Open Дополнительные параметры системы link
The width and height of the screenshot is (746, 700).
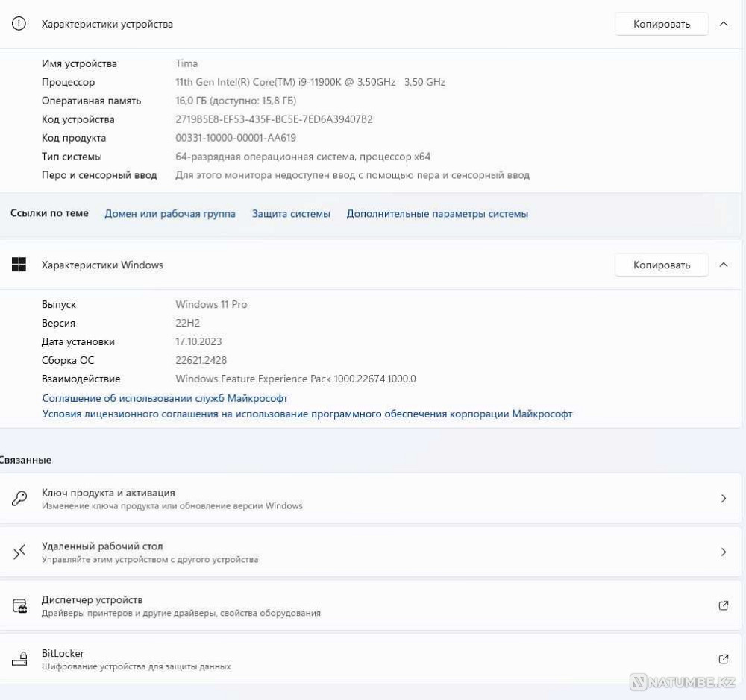(x=437, y=214)
